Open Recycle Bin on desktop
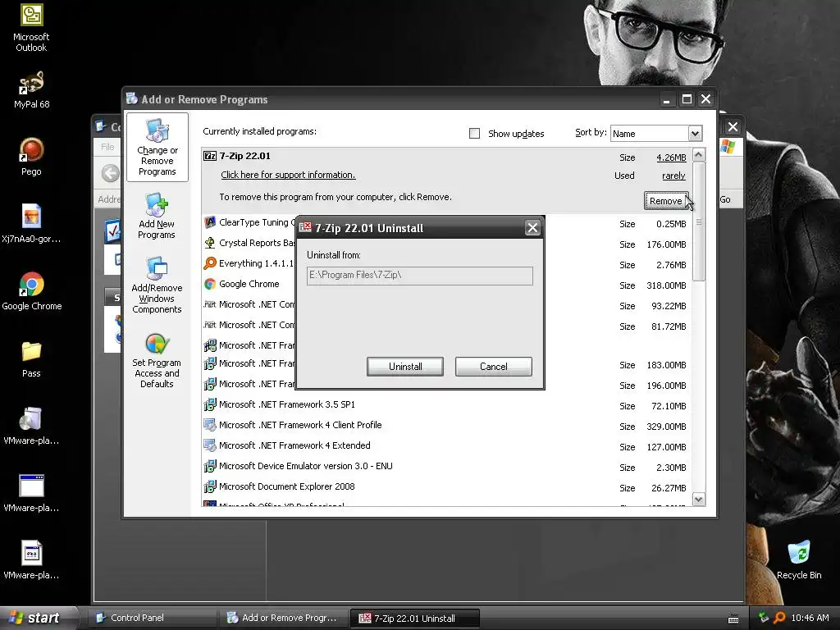 799,560
